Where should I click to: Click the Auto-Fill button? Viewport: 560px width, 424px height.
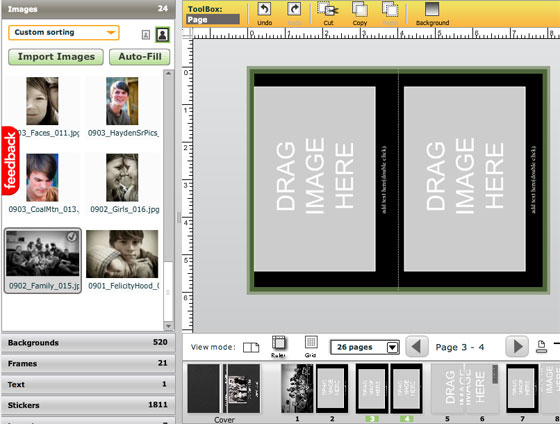tap(140, 57)
